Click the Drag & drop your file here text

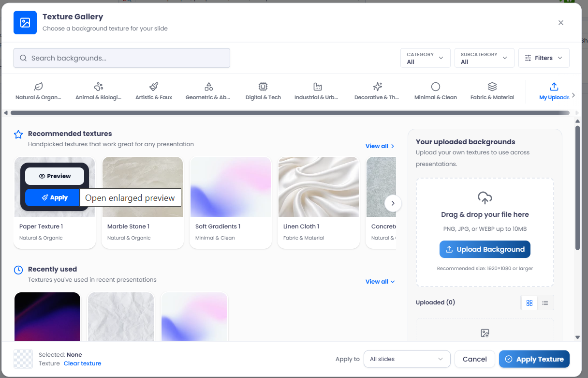pos(485,214)
